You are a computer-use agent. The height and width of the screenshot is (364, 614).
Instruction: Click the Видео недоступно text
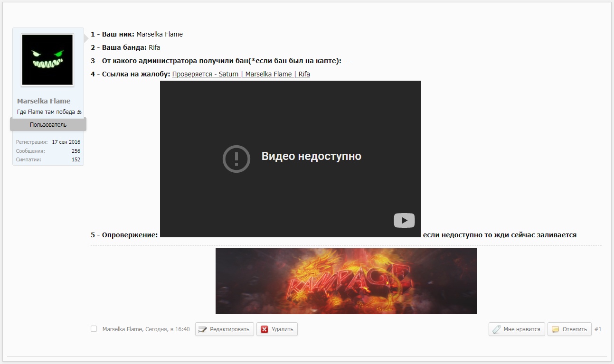[x=312, y=156]
